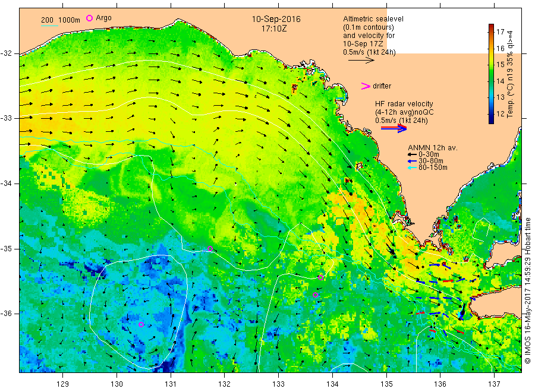Click the -33 latitude axis label

[6, 118]
